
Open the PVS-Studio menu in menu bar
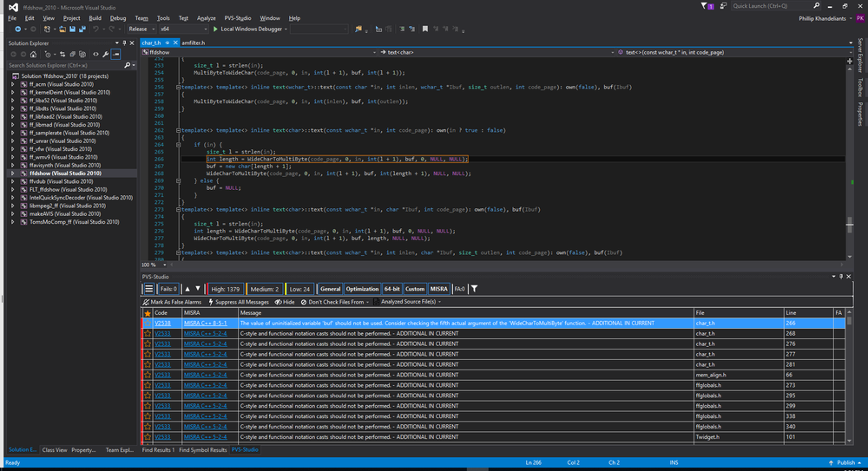237,17
